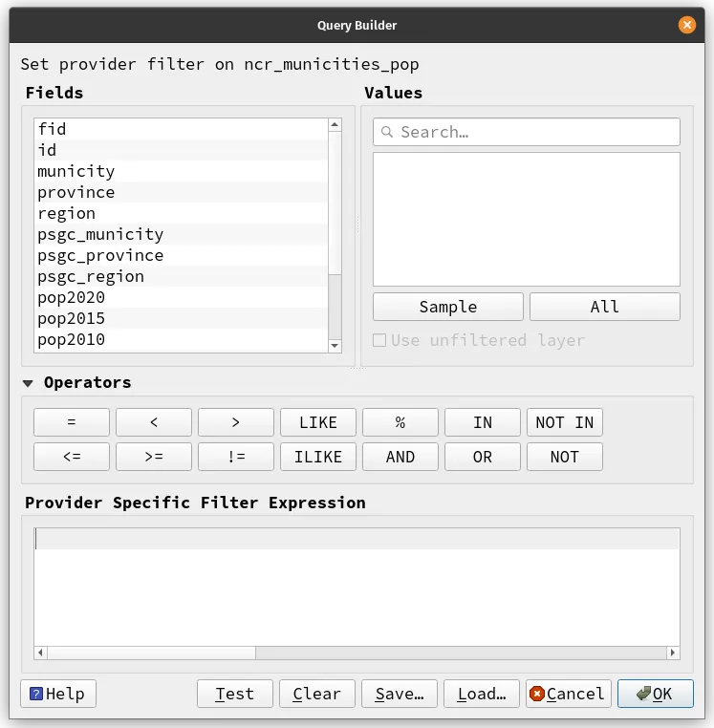Close the Query Builder dialog
The image size is (714, 728).
point(686,25)
